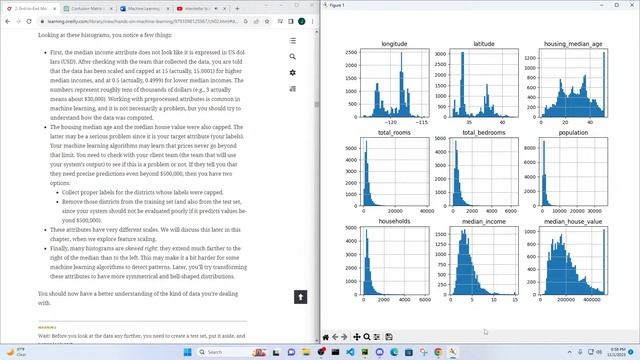
Task: Reset the figure view with the Home icon
Action: [326, 337]
